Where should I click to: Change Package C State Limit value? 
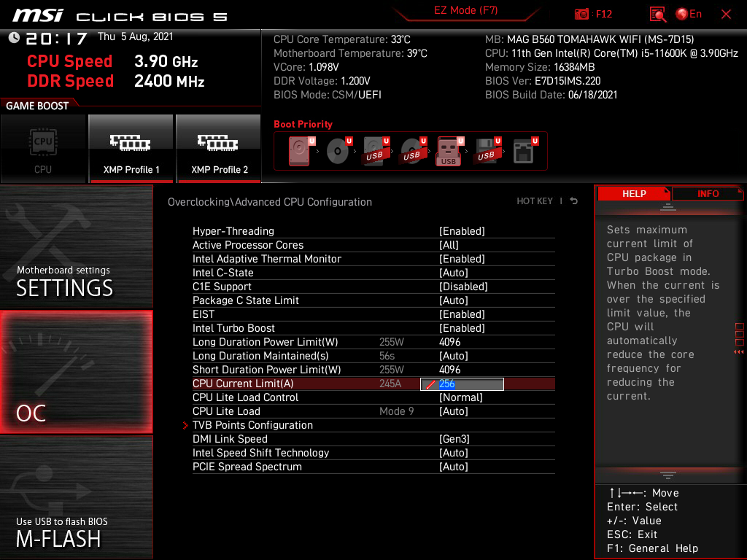(453, 300)
